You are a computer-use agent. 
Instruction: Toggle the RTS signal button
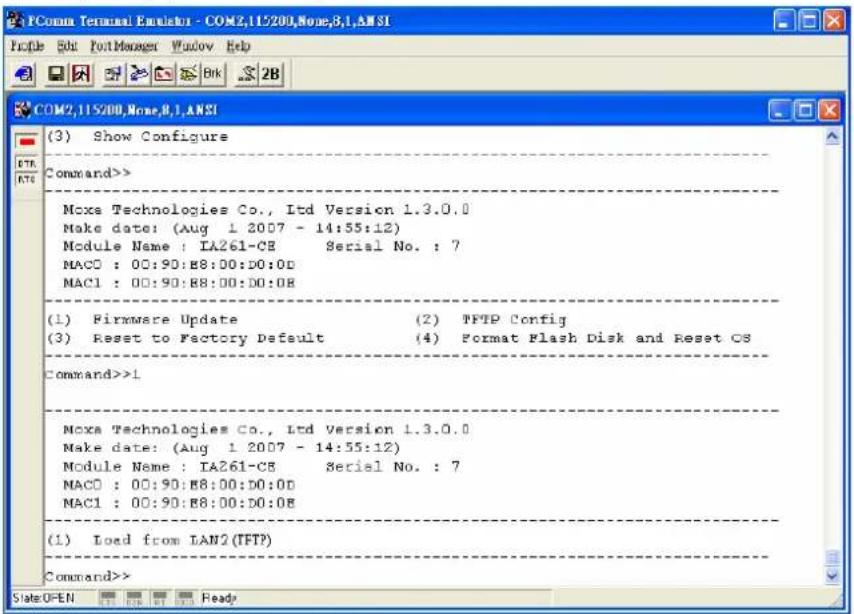point(27,179)
